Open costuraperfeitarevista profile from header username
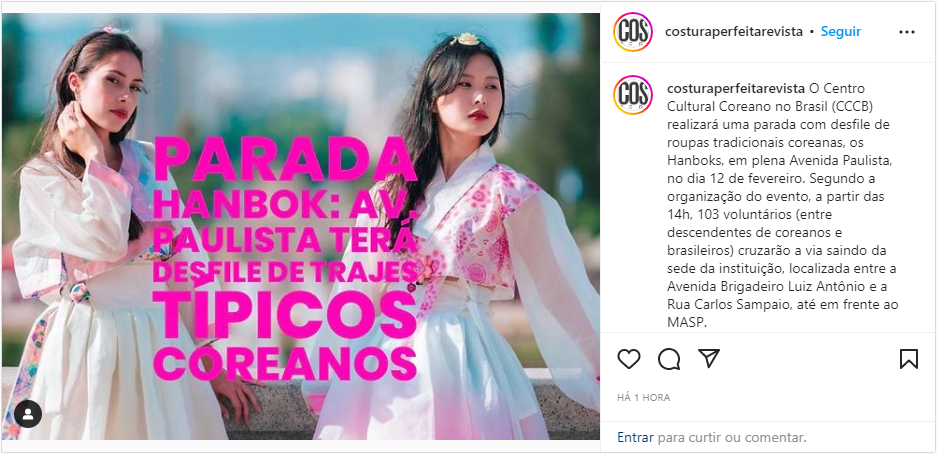Viewport: 937px width, 454px height. click(x=734, y=32)
